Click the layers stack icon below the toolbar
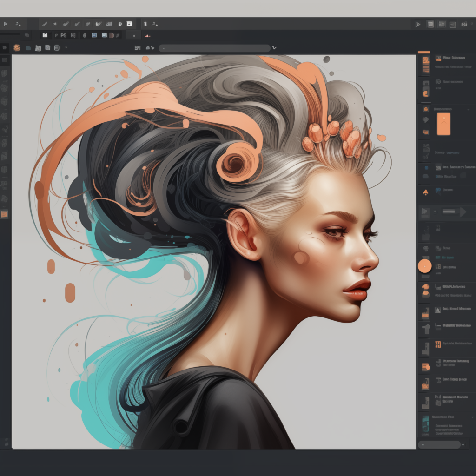This screenshot has width=476, height=476. coord(39,47)
